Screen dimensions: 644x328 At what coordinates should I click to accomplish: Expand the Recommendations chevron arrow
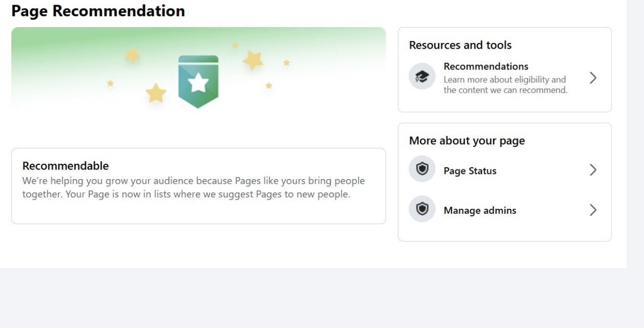593,78
